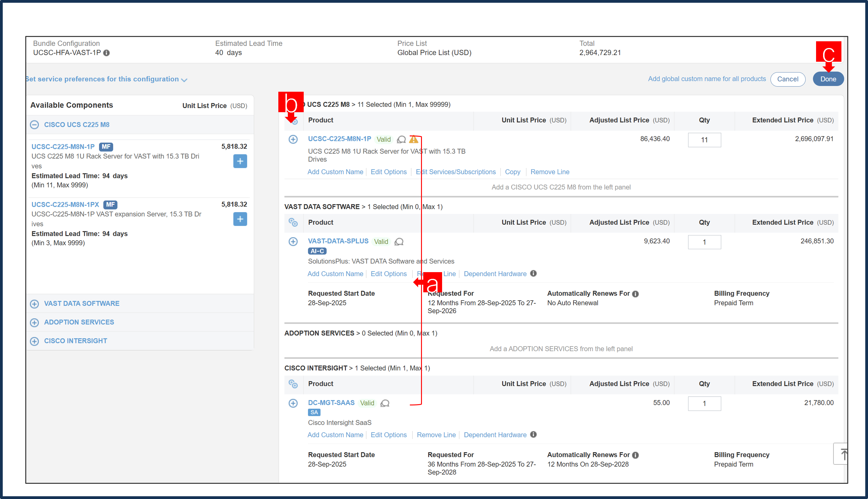Image resolution: width=868 pixels, height=499 pixels.
Task: Expand line details for UCSC-C225-M8N-1P
Action: (293, 139)
